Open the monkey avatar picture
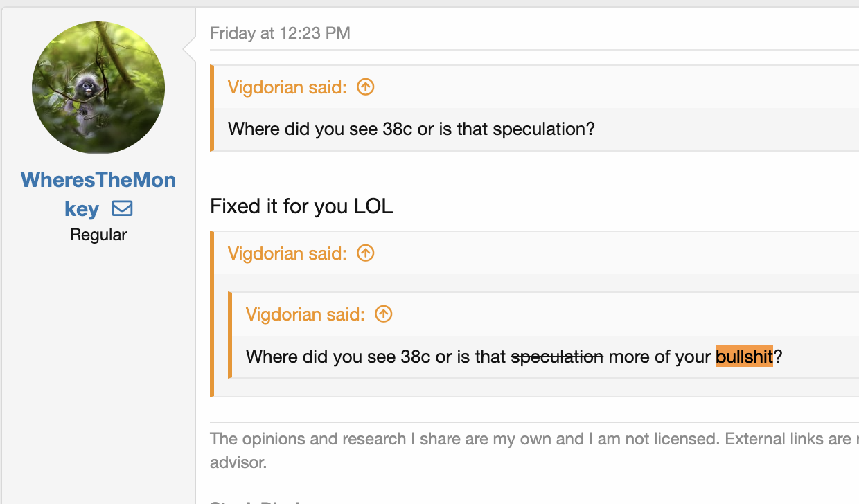 pos(98,88)
